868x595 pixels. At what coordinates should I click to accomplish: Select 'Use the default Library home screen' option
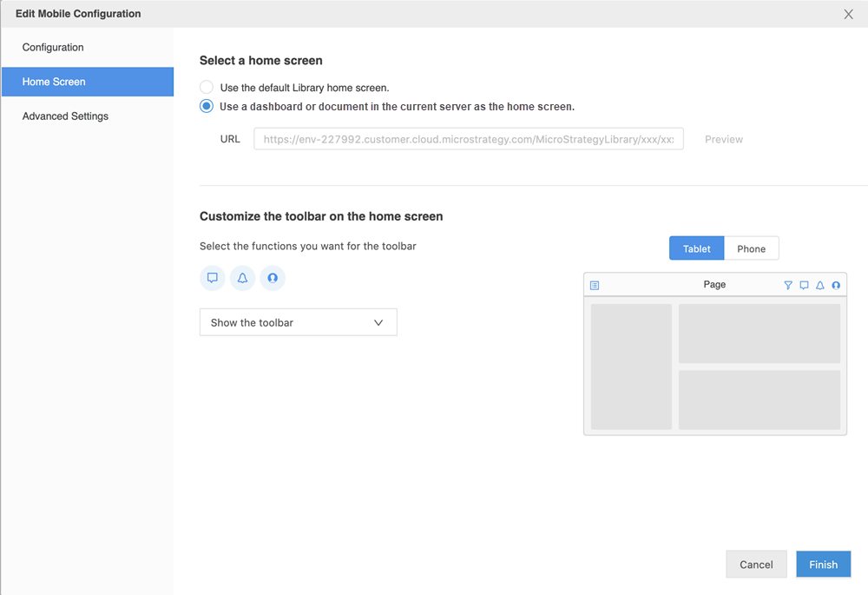click(207, 88)
